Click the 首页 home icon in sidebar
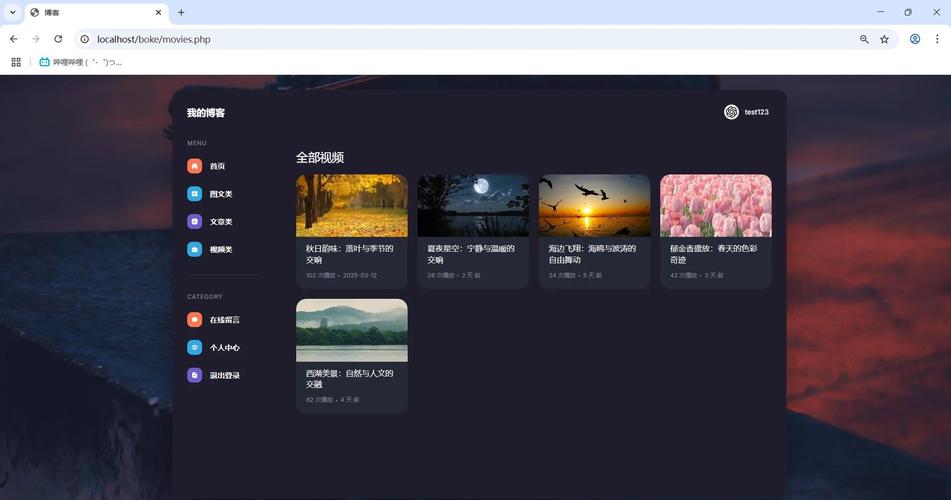 point(194,166)
